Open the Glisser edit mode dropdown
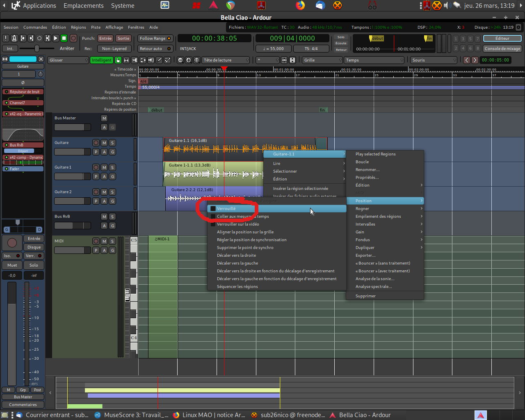 pyautogui.click(x=68, y=60)
